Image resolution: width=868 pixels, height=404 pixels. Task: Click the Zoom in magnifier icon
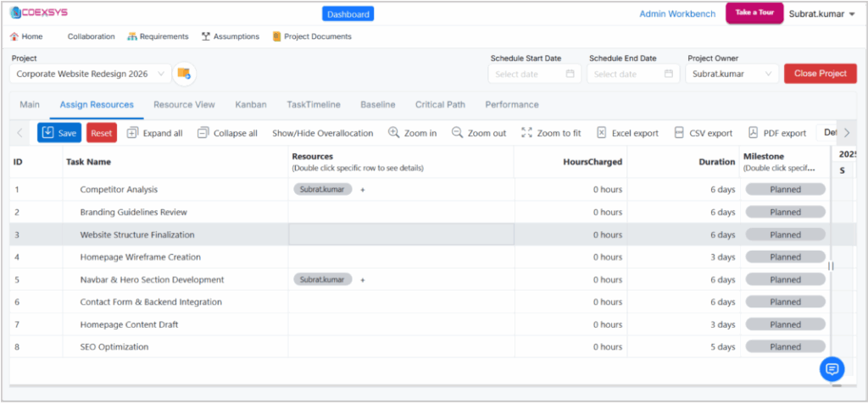[x=393, y=133]
